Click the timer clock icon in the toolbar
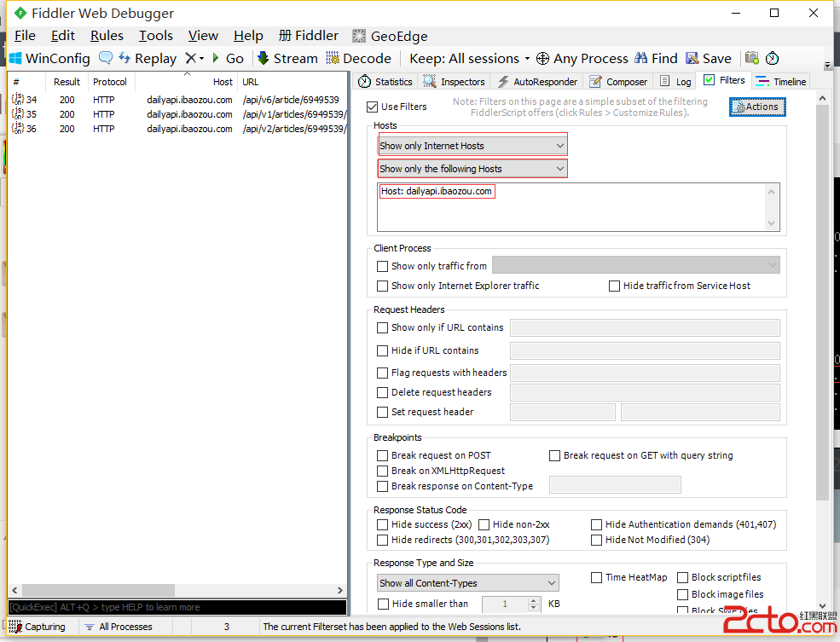This screenshot has width=840, height=642. pos(772,58)
